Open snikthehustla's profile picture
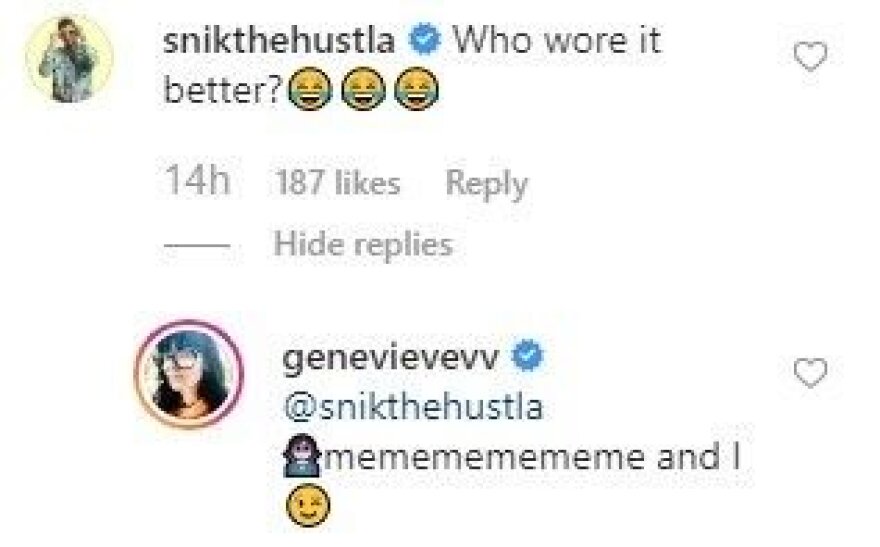Viewport: 880px width, 547px height. click(69, 59)
